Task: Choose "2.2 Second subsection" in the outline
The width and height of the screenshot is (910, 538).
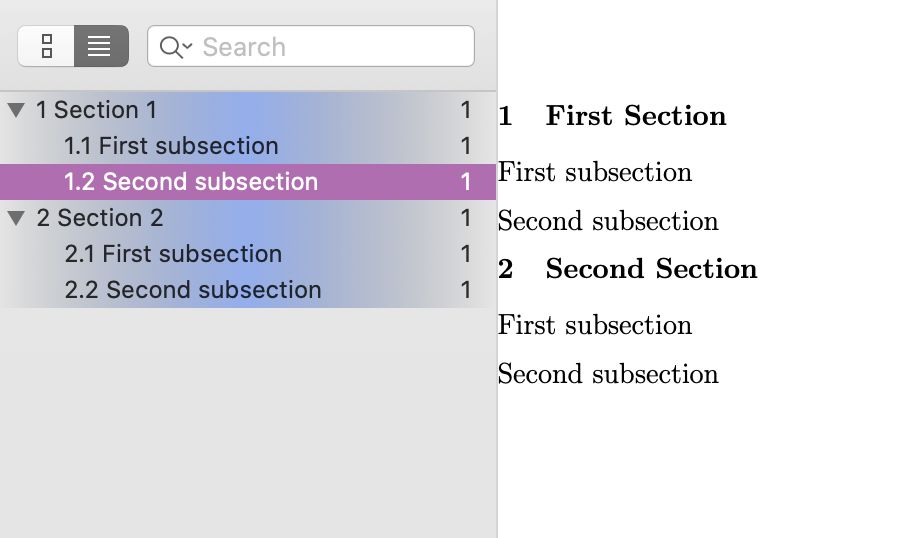Action: (x=193, y=290)
